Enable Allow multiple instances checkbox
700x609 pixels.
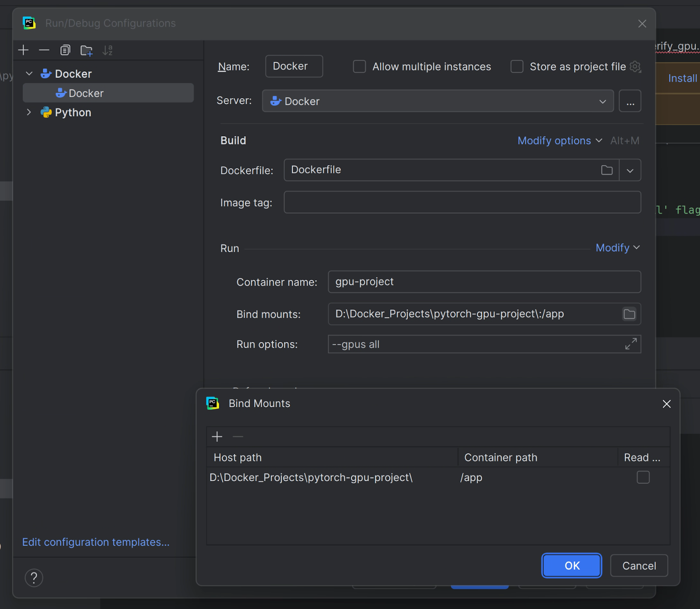pyautogui.click(x=360, y=67)
